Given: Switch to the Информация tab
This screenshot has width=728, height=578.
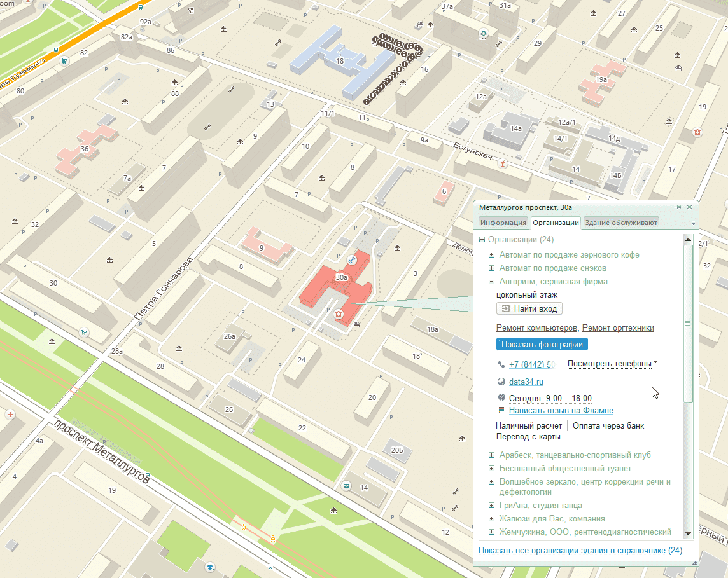Looking at the screenshot, I should [x=503, y=223].
